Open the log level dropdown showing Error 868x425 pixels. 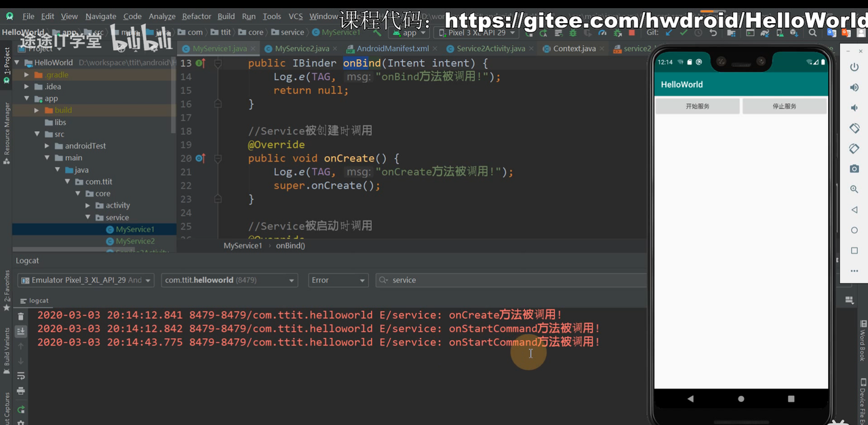point(338,280)
